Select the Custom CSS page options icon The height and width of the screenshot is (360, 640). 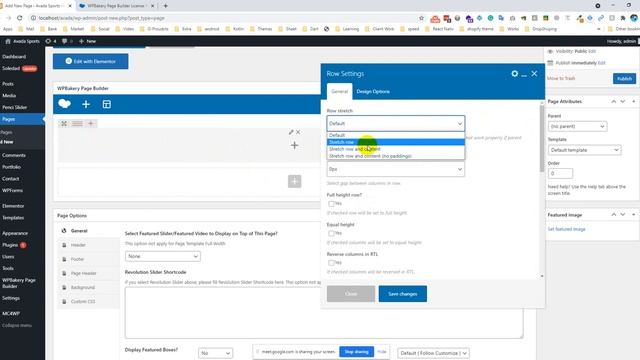pos(64,302)
